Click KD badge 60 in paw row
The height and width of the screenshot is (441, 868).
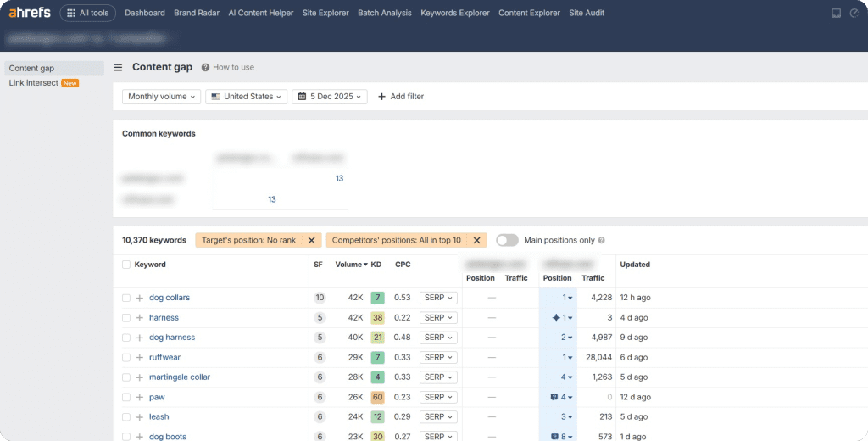(x=377, y=397)
